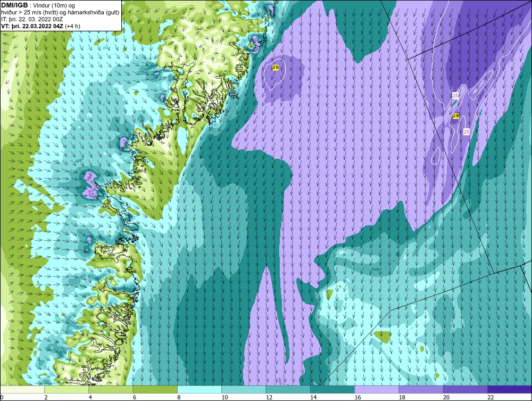Screen dimensions: 532x401
Task: Click the legend scale number 10
Action: click(x=225, y=398)
